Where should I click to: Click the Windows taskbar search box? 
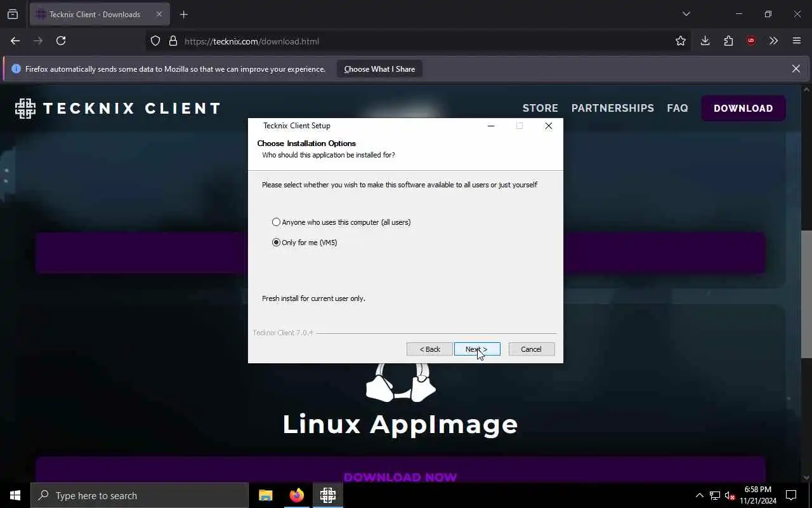pos(140,495)
